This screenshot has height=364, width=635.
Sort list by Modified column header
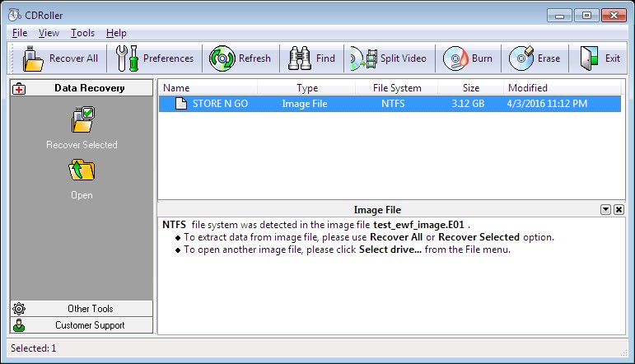527,88
